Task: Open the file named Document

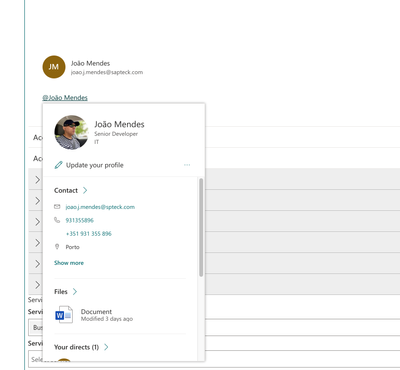Action: 96,312
